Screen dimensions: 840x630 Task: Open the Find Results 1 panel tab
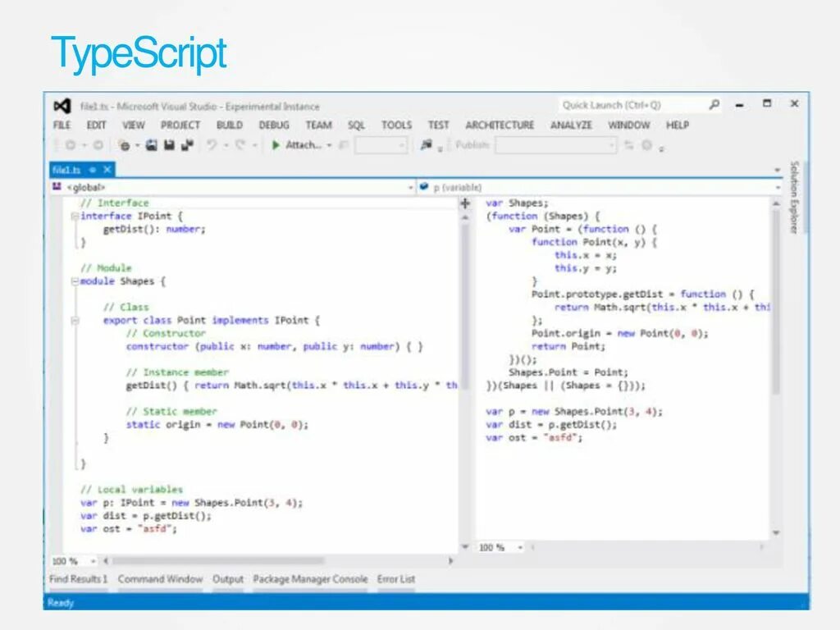point(78,579)
